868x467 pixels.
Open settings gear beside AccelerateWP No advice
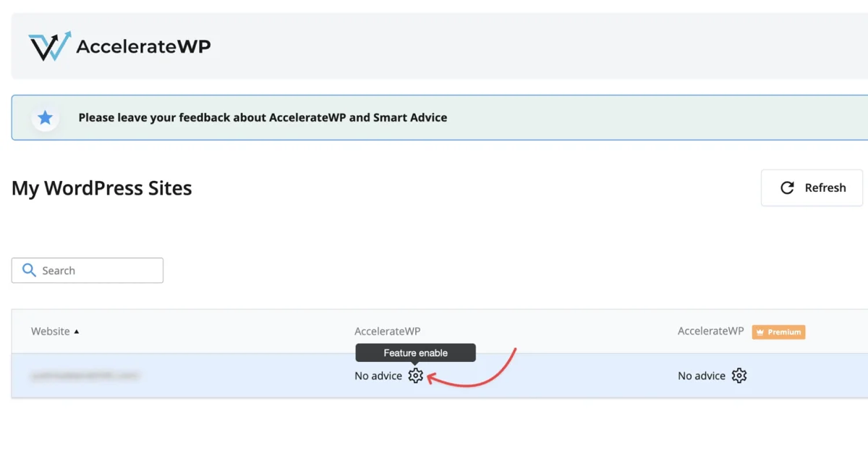(415, 376)
